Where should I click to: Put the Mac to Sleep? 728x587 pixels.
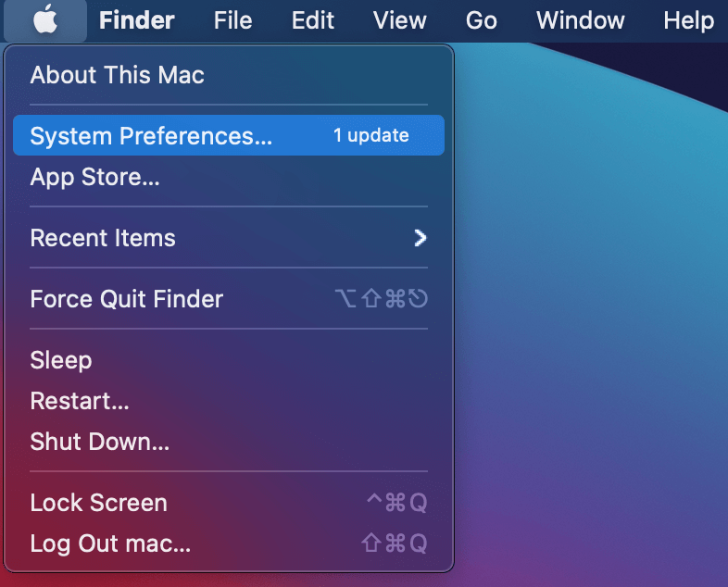pos(61,360)
